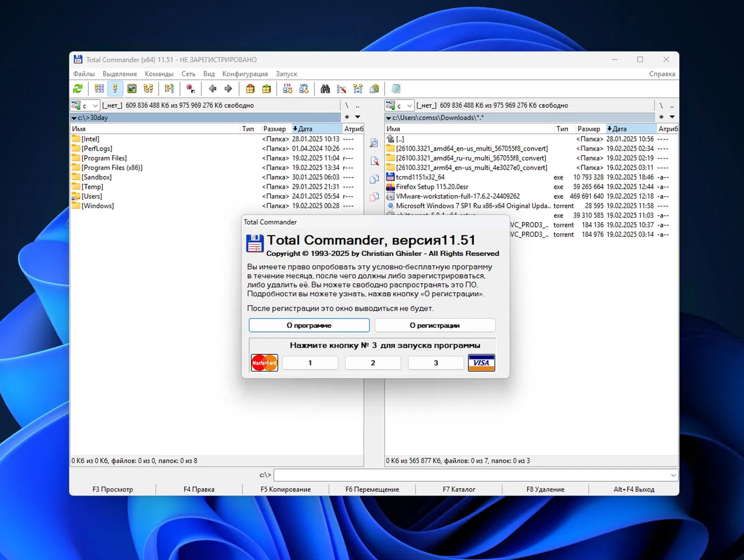The image size is (744, 560).
Task: Go to root via left panel backslash button
Action: pos(347,106)
